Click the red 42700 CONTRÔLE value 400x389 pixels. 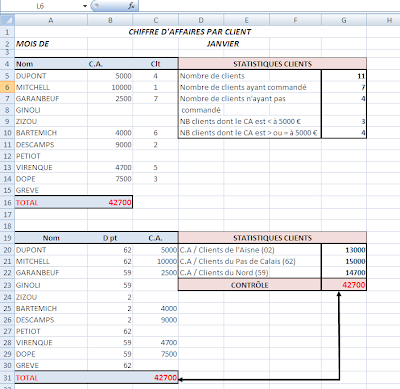pos(354,285)
